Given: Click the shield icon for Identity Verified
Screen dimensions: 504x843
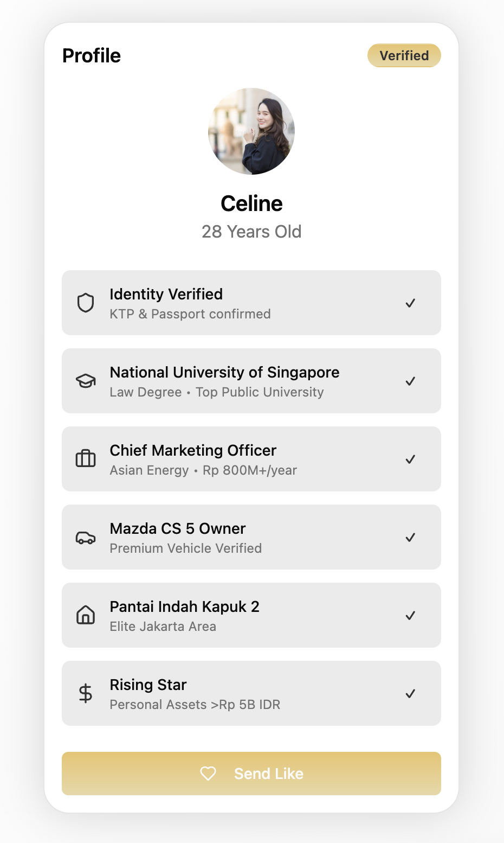Looking at the screenshot, I should pyautogui.click(x=86, y=303).
